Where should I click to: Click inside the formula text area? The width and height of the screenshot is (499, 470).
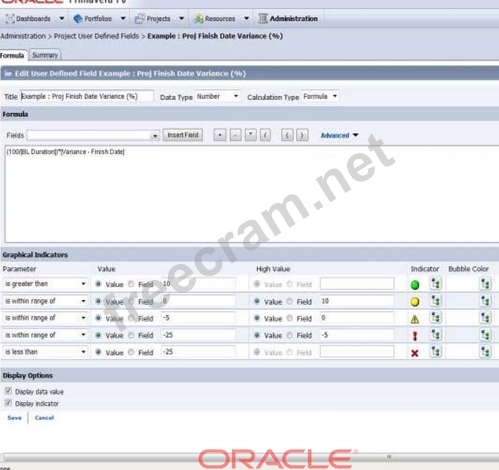[252, 194]
